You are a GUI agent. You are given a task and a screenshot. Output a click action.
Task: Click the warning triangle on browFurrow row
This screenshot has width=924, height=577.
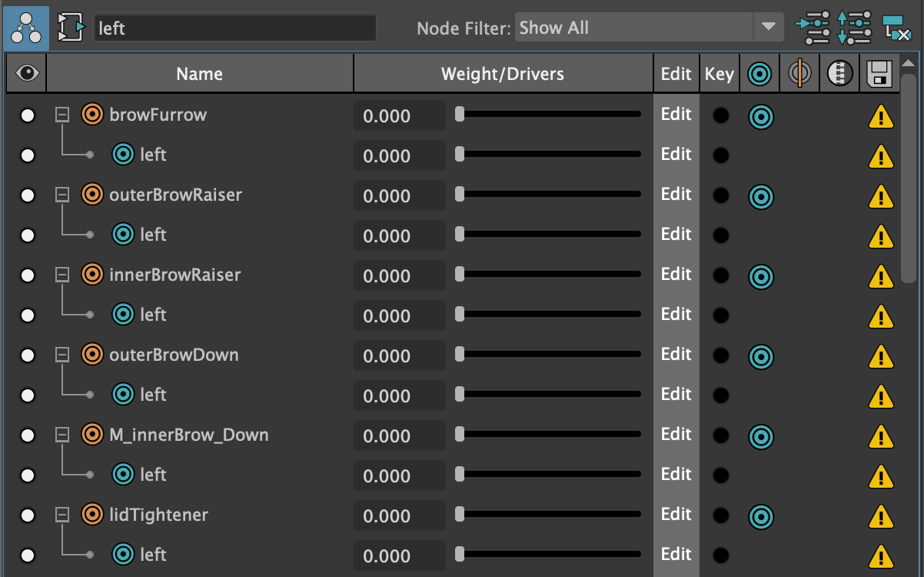pos(881,116)
